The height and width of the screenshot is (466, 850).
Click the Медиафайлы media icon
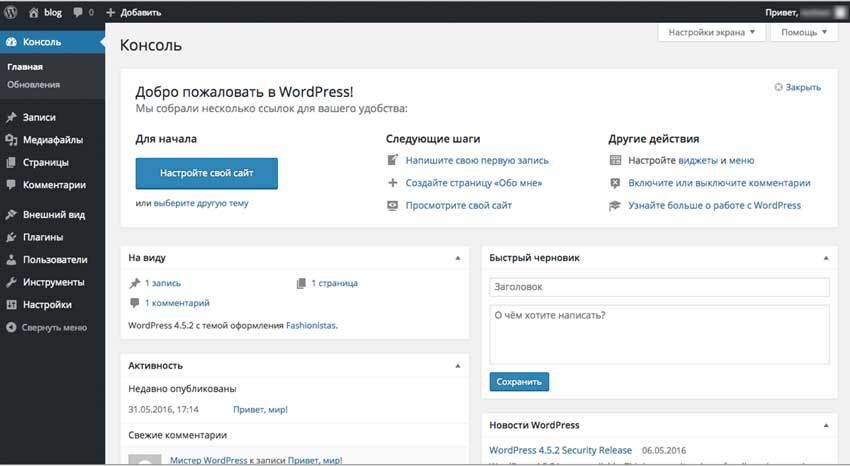[x=11, y=140]
